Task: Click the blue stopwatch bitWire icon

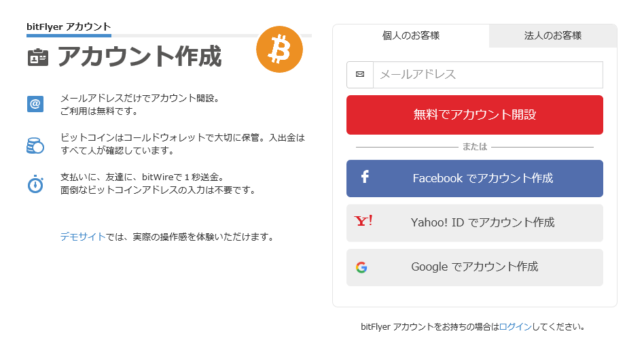Action: pyautogui.click(x=35, y=184)
